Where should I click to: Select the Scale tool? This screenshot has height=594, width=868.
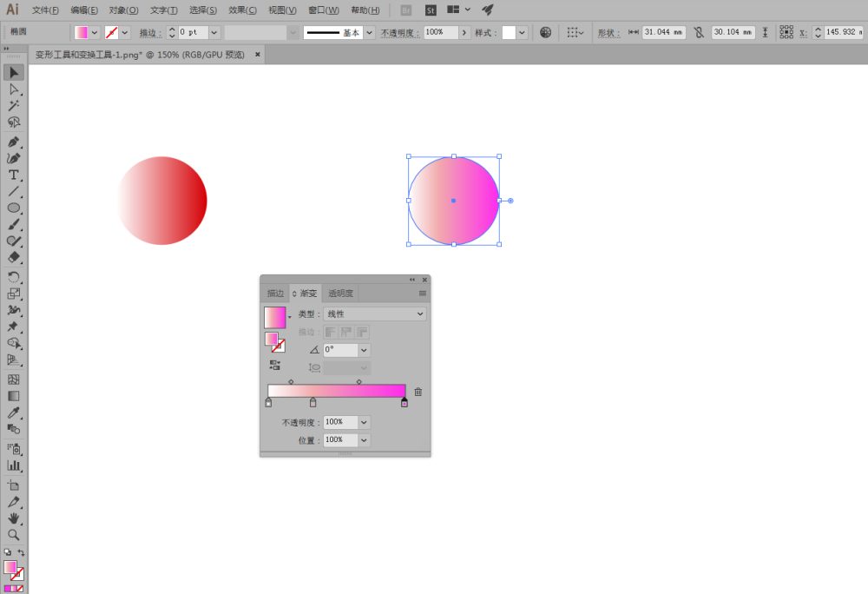coord(14,294)
